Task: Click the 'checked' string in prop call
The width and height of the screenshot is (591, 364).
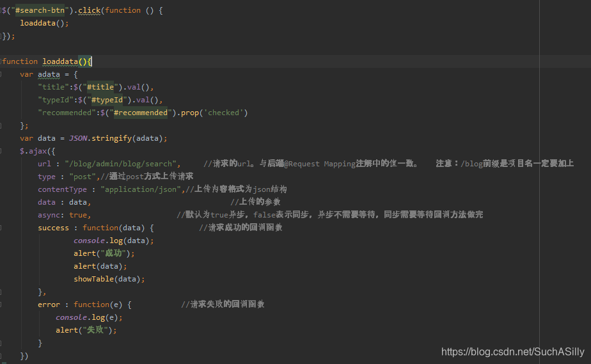Action: click(x=223, y=113)
